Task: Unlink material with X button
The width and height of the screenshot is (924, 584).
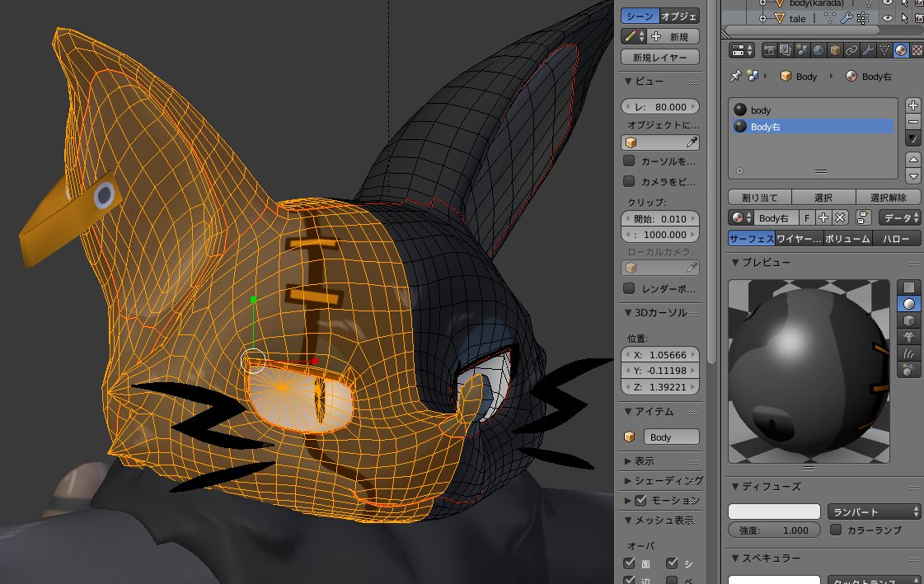Action: click(840, 217)
